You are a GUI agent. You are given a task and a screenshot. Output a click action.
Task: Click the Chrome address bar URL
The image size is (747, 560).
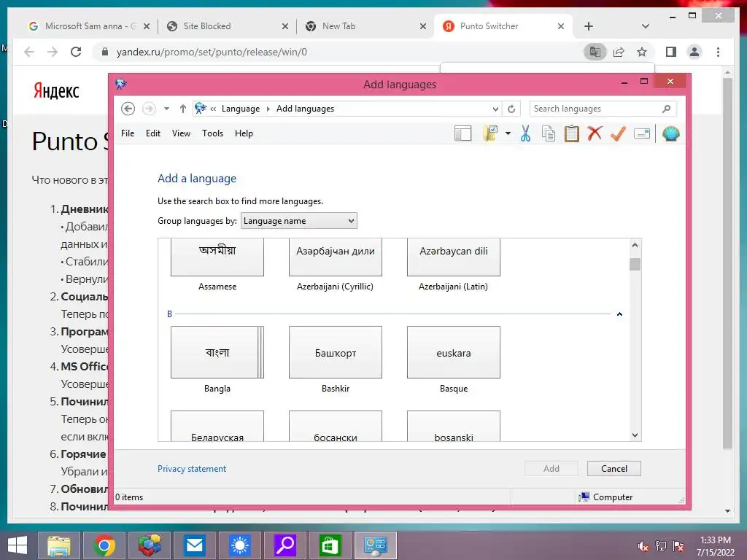[x=212, y=52]
